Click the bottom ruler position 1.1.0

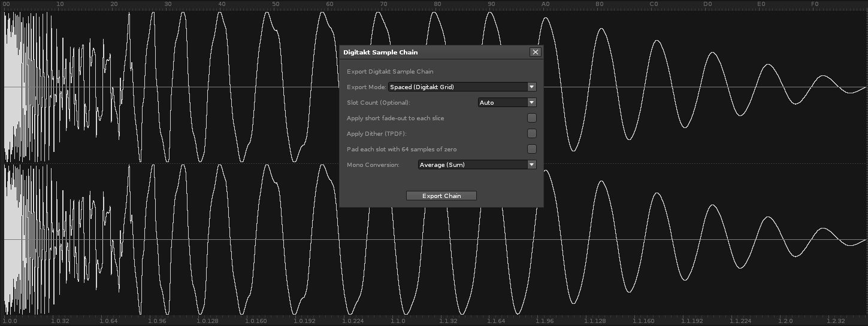398,321
